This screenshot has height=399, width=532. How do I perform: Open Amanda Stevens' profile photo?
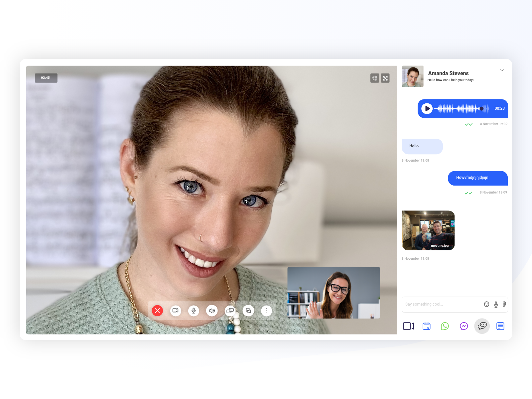pos(413,76)
